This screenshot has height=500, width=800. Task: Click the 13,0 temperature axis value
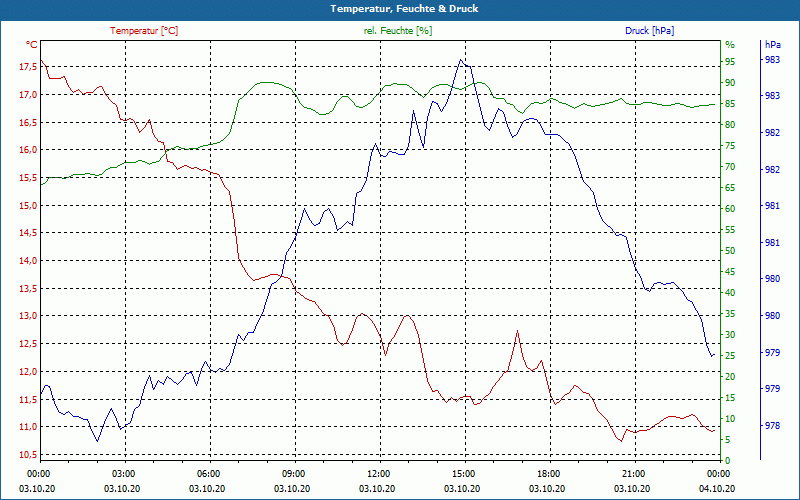[28, 316]
